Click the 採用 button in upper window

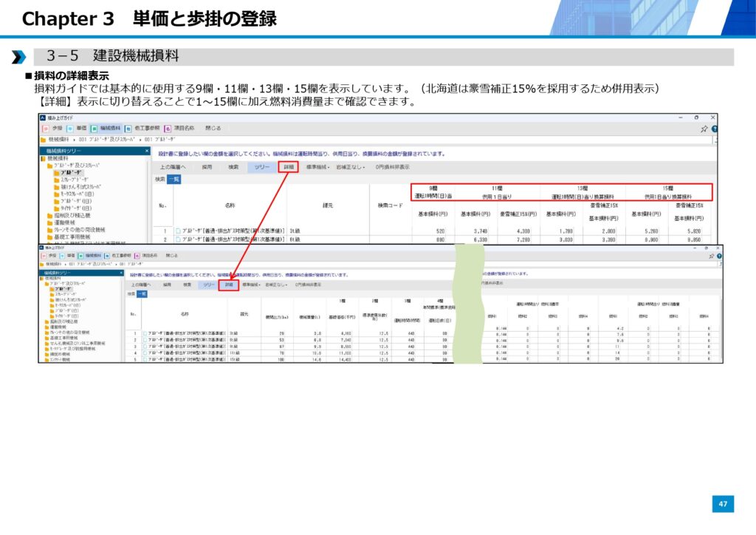(207, 167)
